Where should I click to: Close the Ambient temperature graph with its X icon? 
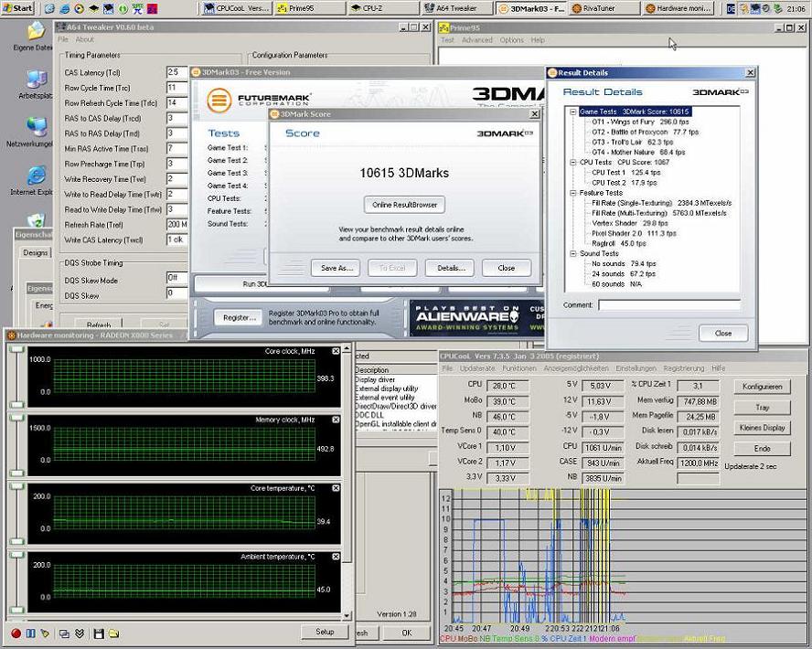click(336, 557)
